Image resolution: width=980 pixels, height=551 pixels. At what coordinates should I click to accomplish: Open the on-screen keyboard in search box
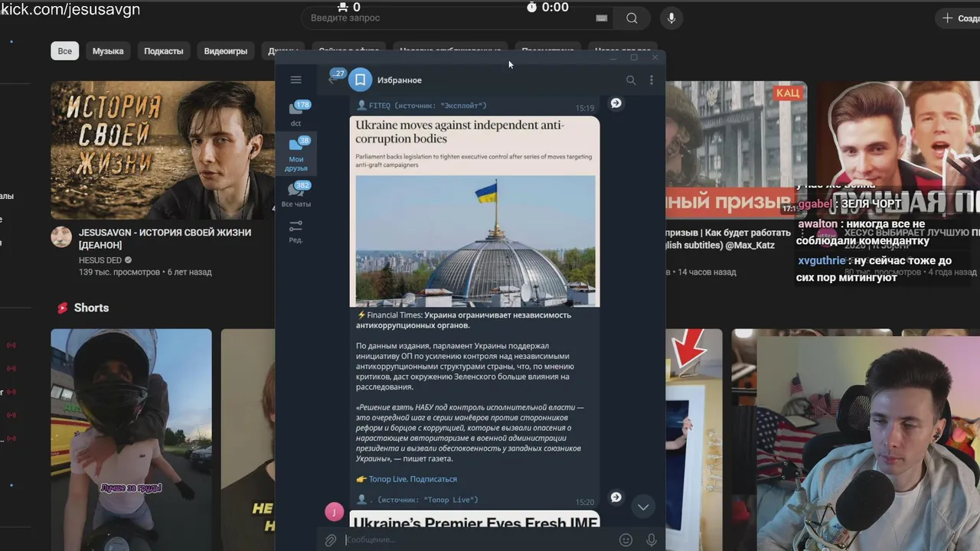tap(602, 18)
